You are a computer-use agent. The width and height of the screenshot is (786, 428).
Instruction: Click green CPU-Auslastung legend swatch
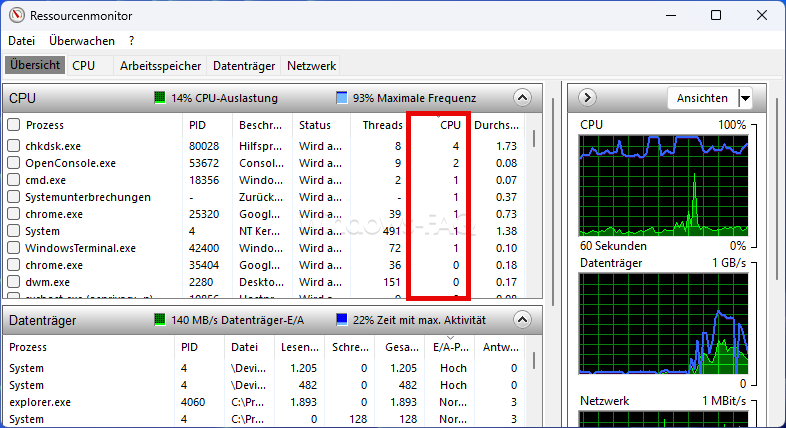point(159,98)
